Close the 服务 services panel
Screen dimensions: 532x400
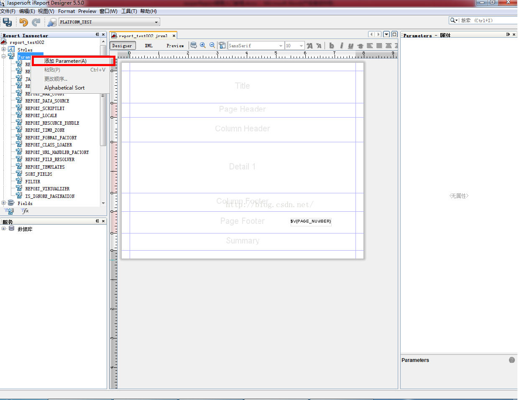[103, 221]
